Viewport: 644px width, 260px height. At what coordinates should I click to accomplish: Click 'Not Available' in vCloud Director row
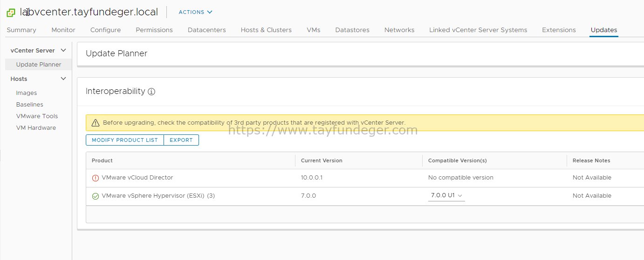[592, 178]
